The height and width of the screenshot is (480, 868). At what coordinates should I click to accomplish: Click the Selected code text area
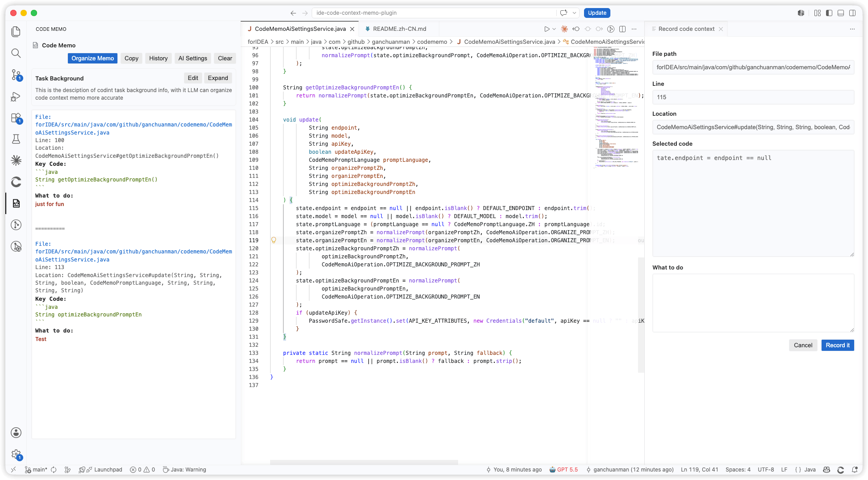tap(753, 203)
